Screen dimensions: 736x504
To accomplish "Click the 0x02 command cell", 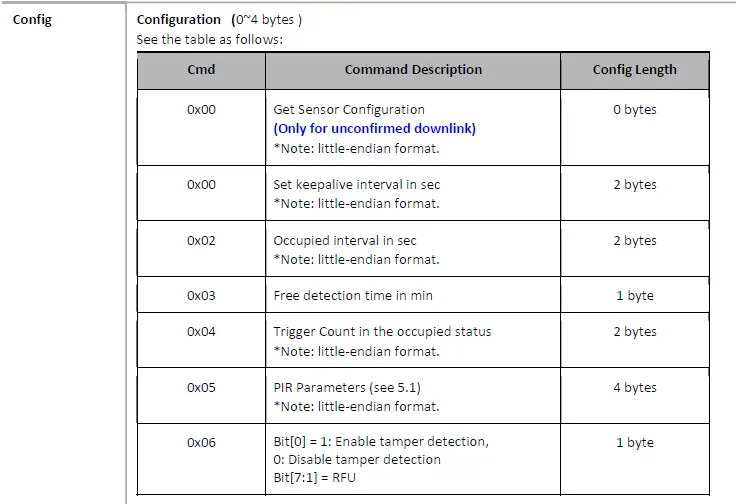I will [201, 241].
